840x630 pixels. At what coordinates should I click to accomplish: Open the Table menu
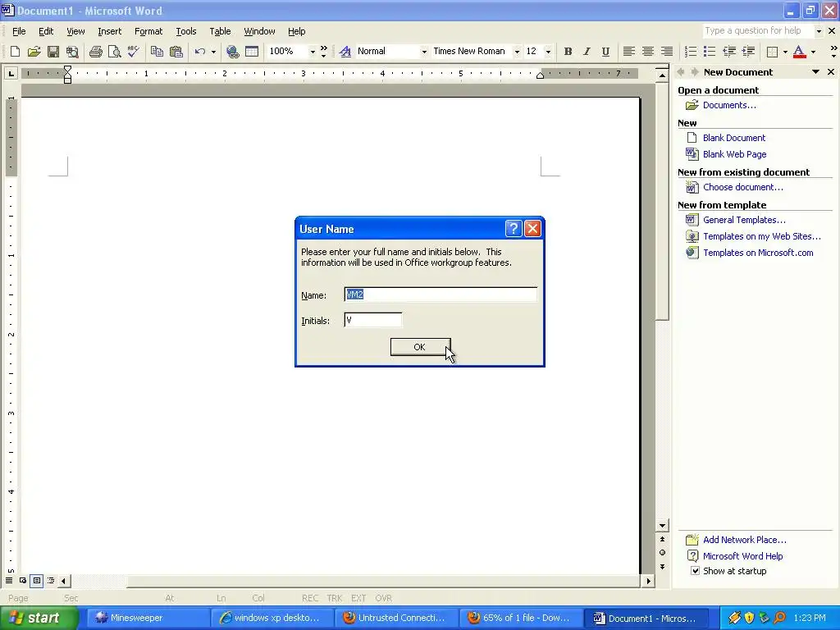[x=220, y=31]
